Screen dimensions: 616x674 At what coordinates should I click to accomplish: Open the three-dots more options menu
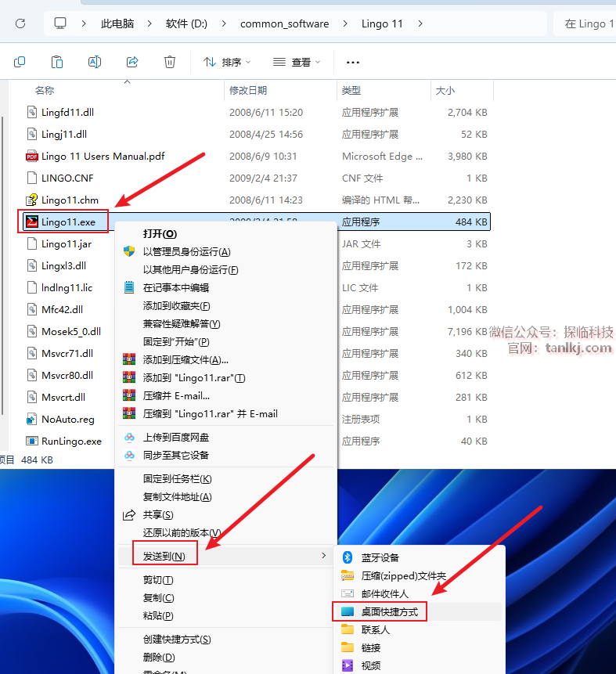coord(352,63)
